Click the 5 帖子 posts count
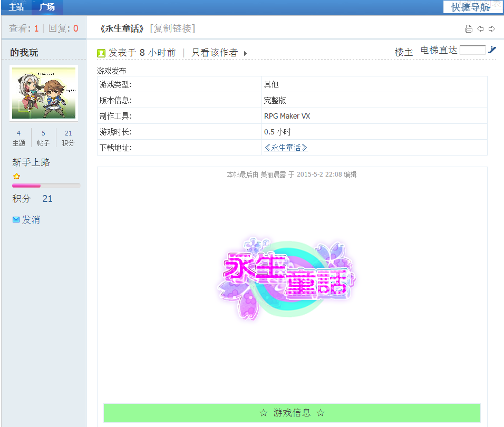504x427 pixels. point(43,138)
